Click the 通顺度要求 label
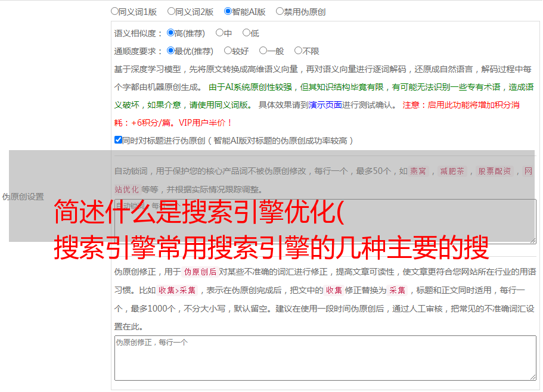 click(x=138, y=52)
